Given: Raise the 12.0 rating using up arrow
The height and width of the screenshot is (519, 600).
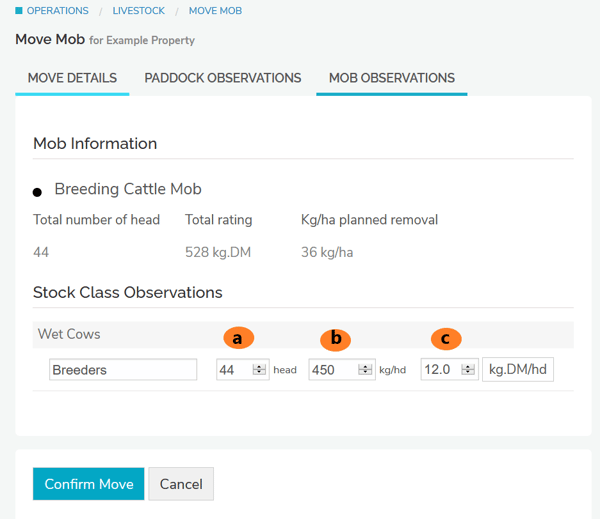Looking at the screenshot, I should 469,366.
